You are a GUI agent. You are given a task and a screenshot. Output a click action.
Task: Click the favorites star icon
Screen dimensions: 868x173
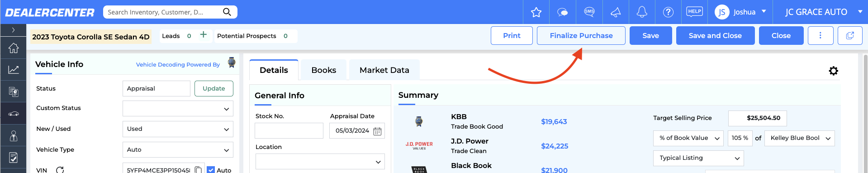536,12
